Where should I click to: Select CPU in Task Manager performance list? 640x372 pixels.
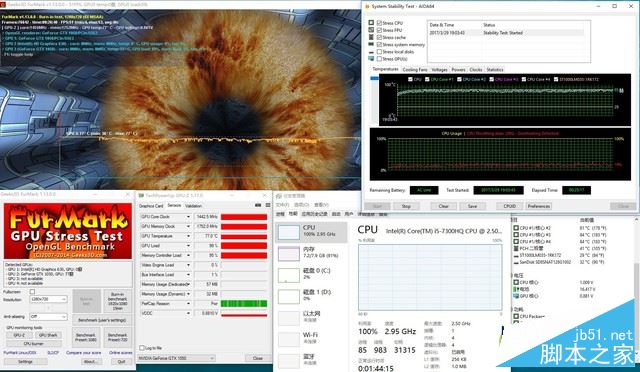pyautogui.click(x=312, y=231)
